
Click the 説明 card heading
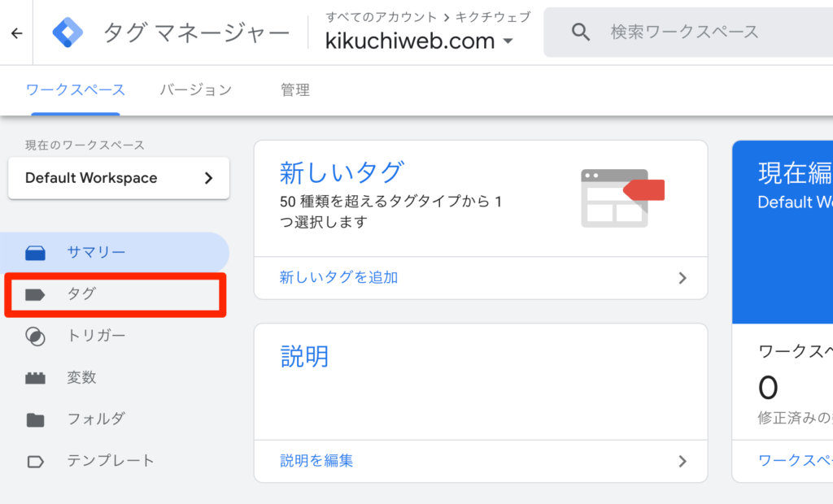(304, 356)
